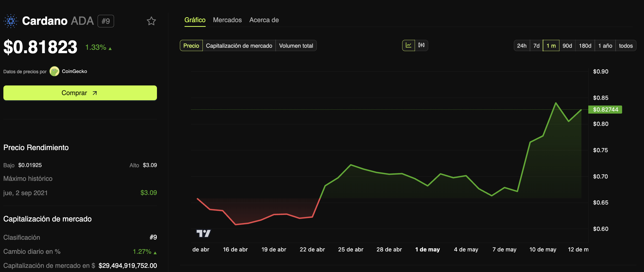Set chart range to 90d
644x272 pixels.
coord(567,46)
